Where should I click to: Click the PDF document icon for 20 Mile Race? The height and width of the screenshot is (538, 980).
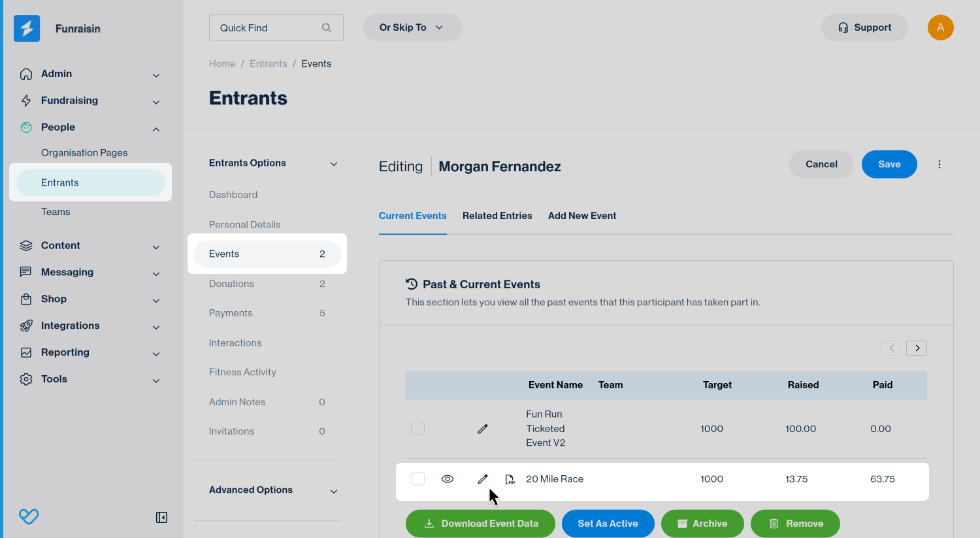pyautogui.click(x=510, y=479)
